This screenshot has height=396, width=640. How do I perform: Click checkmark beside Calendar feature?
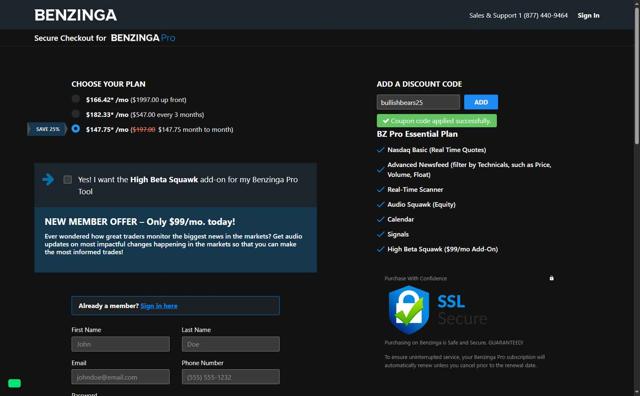pos(380,219)
